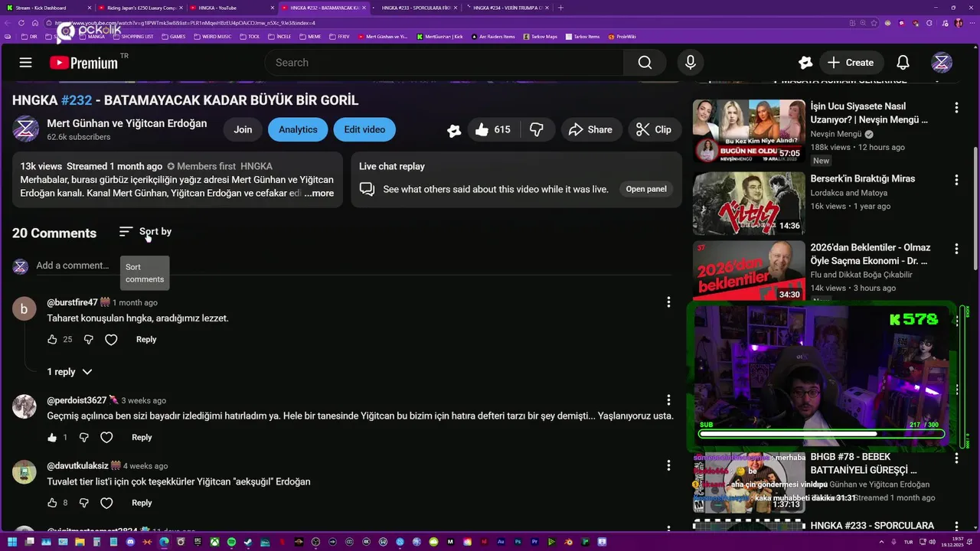Open the GAMES bookmark folder
Viewport: 980px width, 551px height.
[174, 37]
